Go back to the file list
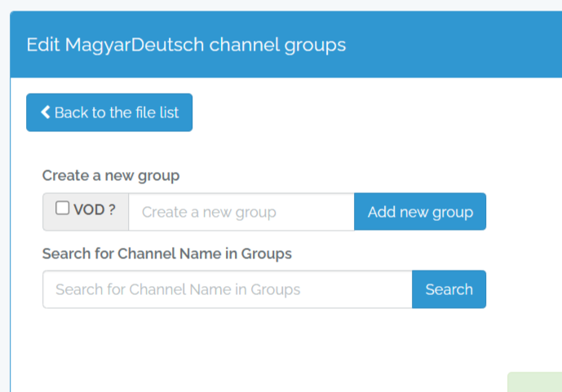562x392 pixels. pyautogui.click(x=109, y=112)
